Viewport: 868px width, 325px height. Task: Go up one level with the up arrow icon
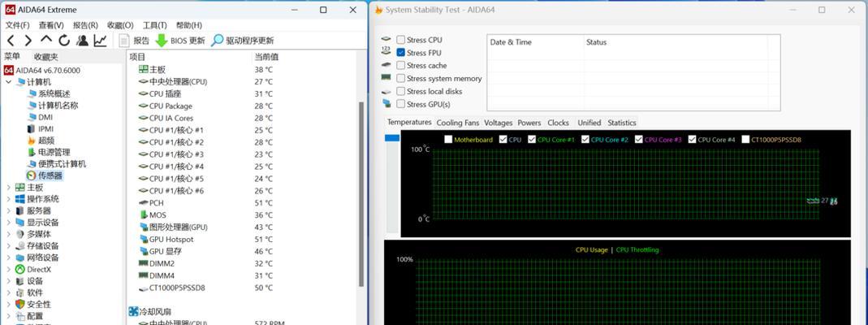(46, 40)
